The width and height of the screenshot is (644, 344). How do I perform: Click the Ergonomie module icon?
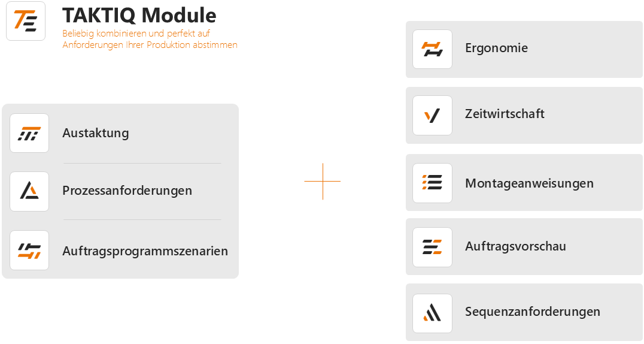[432, 49]
